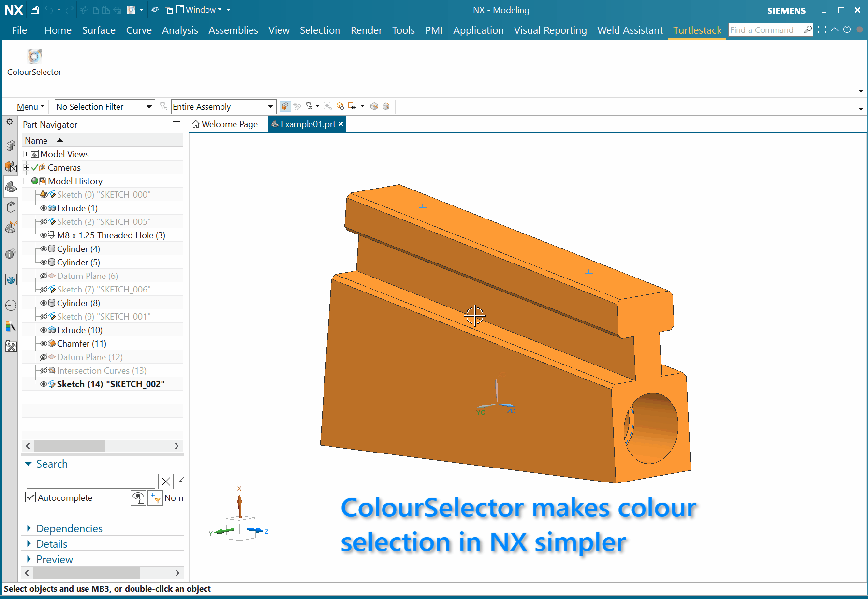Hide Extrude (1) using its eye icon
Screen dimensions: 868x599
[44, 208]
